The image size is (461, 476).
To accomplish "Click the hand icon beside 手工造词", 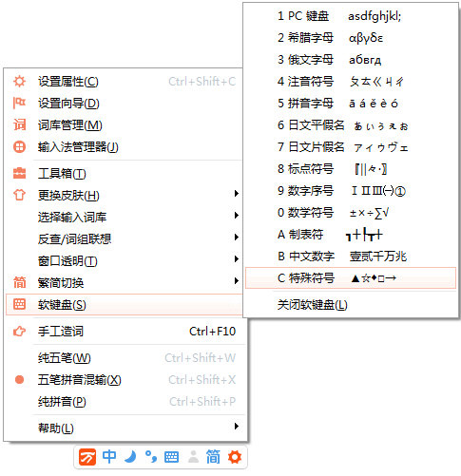I will pos(19,332).
